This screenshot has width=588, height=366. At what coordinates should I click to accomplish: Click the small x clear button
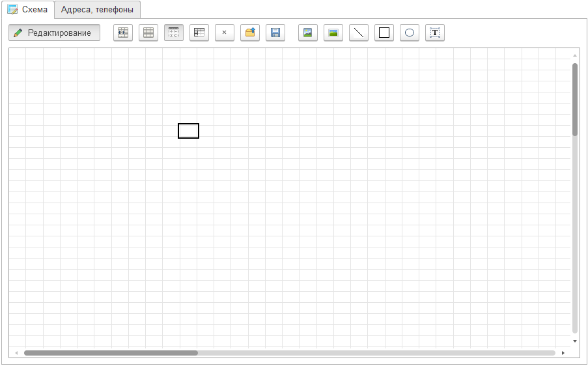[224, 33]
